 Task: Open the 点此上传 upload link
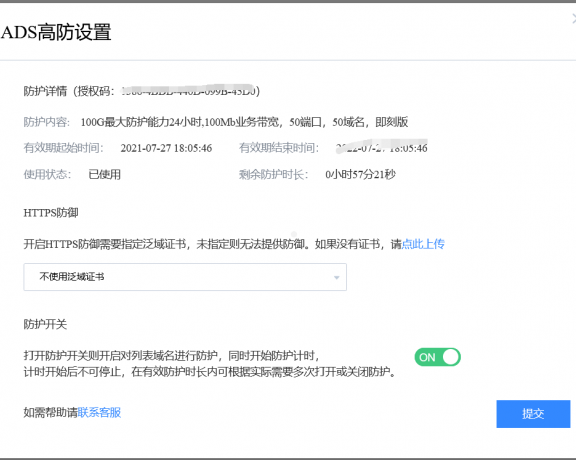423,244
